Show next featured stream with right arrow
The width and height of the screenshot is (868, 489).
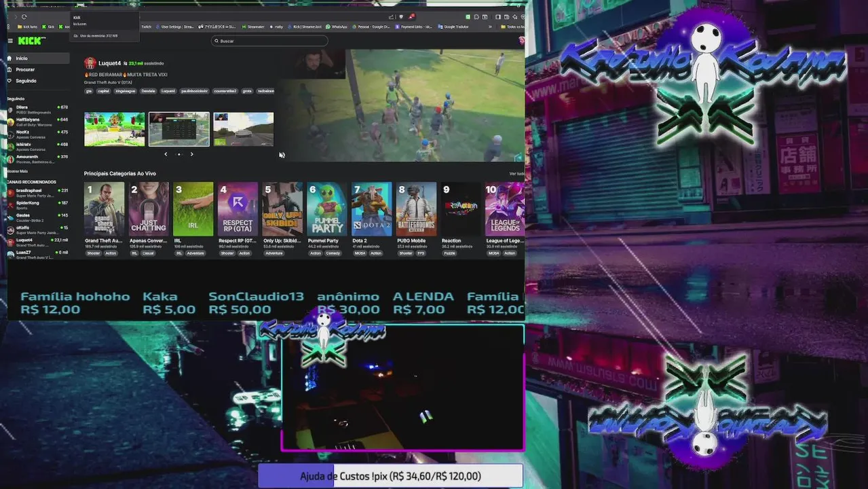(191, 154)
